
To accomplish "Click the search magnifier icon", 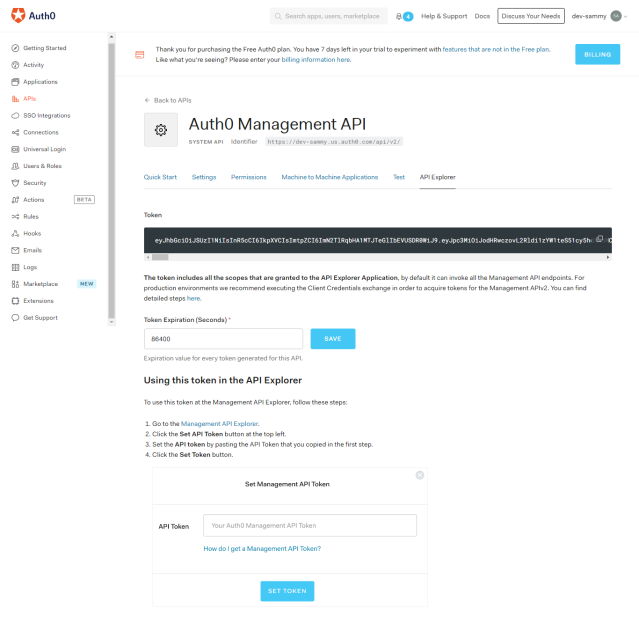I will click(x=278, y=16).
